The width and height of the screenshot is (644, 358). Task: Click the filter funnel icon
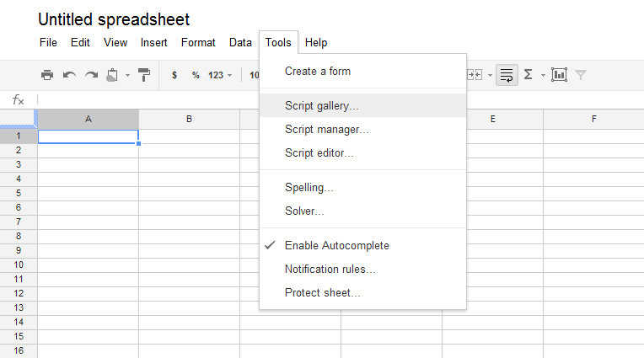(x=581, y=75)
